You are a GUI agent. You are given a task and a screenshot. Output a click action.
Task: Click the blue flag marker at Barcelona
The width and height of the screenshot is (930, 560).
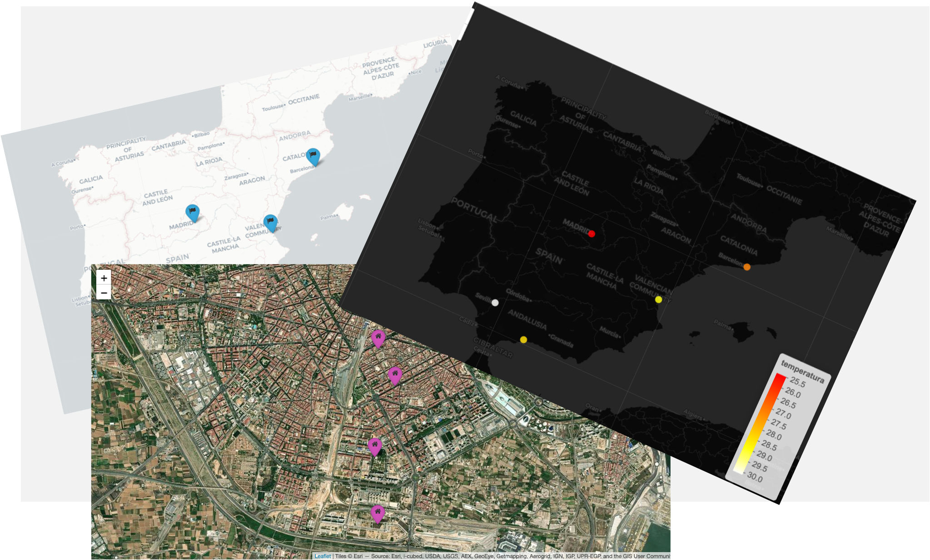pos(313,157)
